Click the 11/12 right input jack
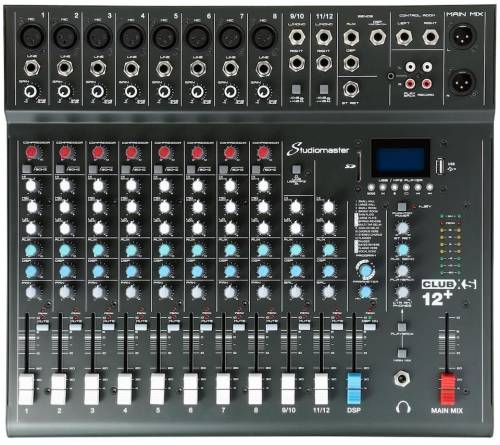 tap(324, 63)
